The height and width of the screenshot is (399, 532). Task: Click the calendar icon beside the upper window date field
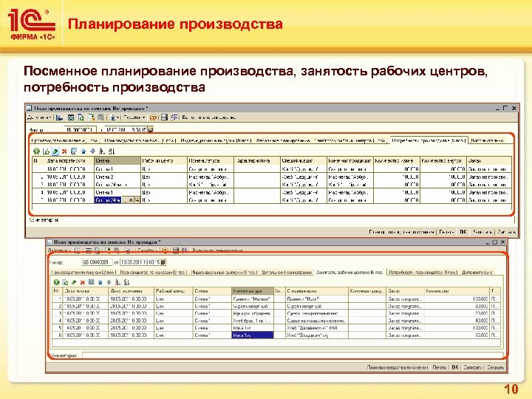pos(151,129)
